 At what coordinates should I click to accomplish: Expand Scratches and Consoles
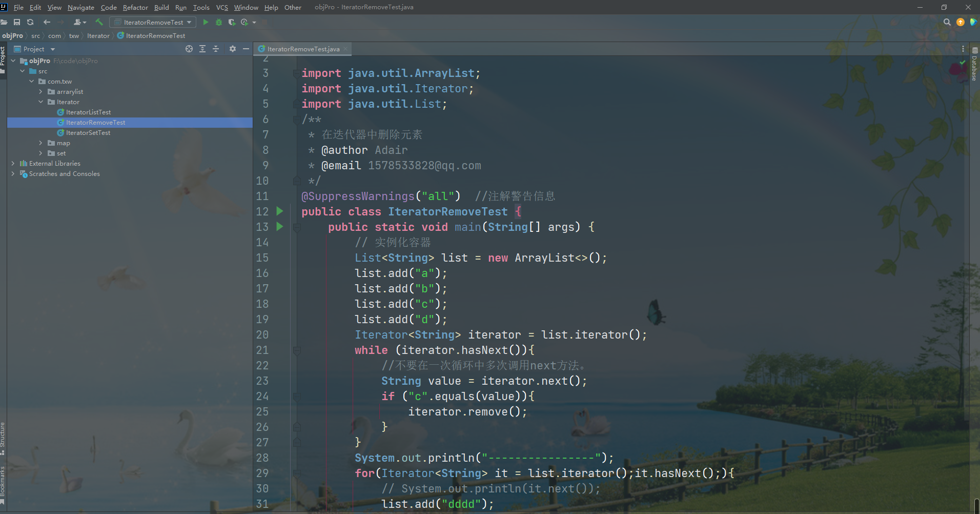click(x=13, y=173)
